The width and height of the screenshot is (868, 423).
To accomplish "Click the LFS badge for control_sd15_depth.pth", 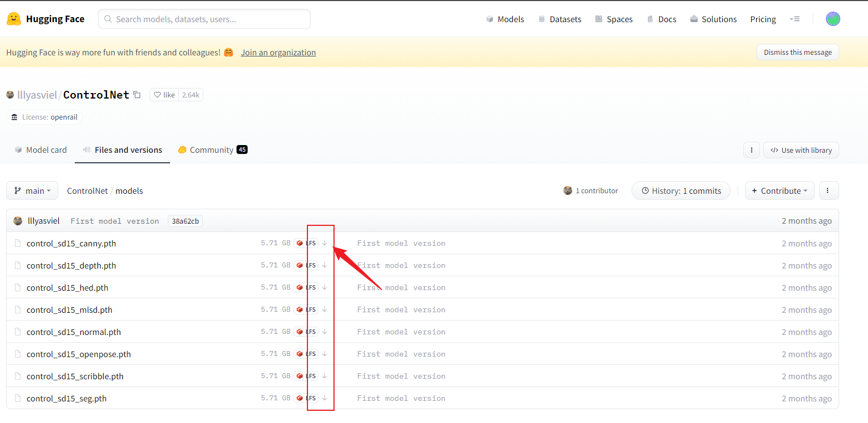I will (x=306, y=265).
